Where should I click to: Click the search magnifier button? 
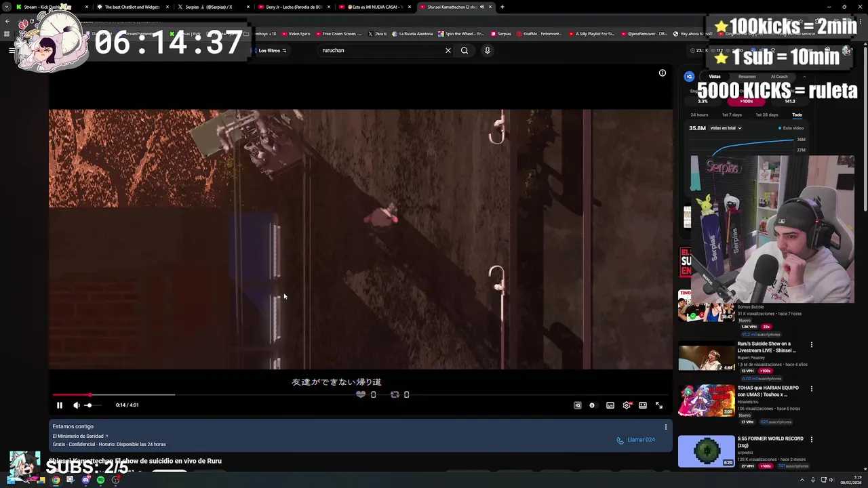tap(465, 50)
